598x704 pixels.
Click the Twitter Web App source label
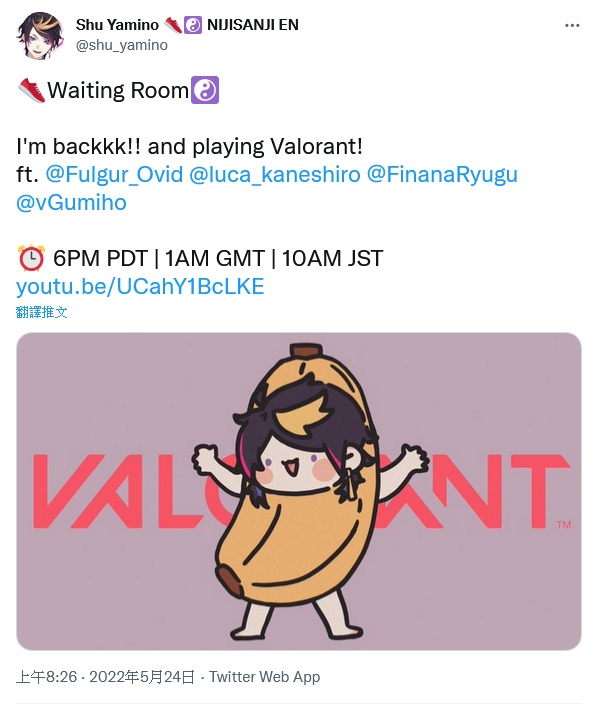pyautogui.click(x=264, y=677)
